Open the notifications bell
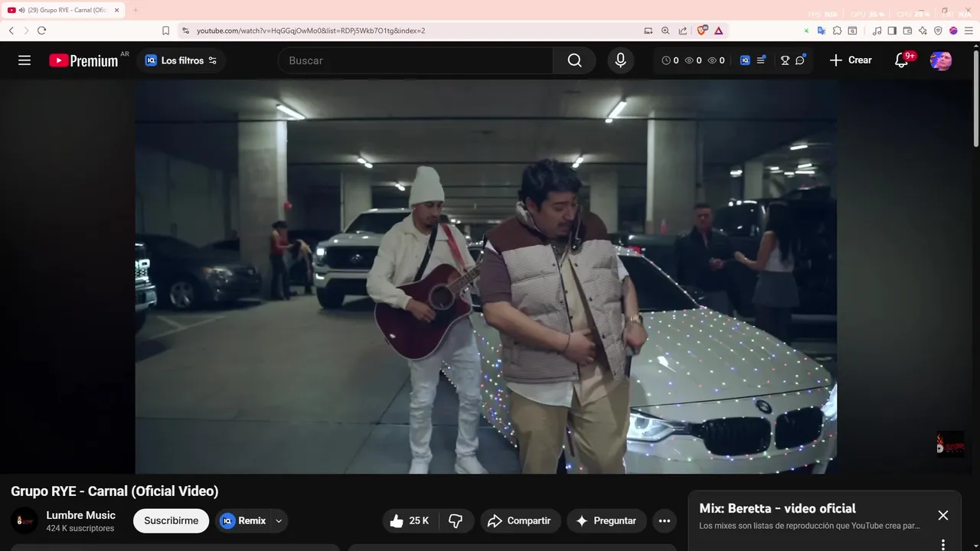The height and width of the screenshot is (551, 980). pyautogui.click(x=902, y=60)
